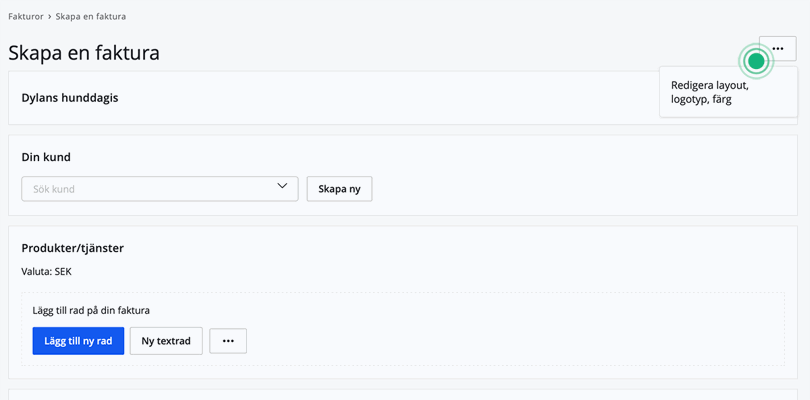Click 'Skapa en faktura' in the breadcrumb
The height and width of the screenshot is (400, 810).
pyautogui.click(x=91, y=17)
